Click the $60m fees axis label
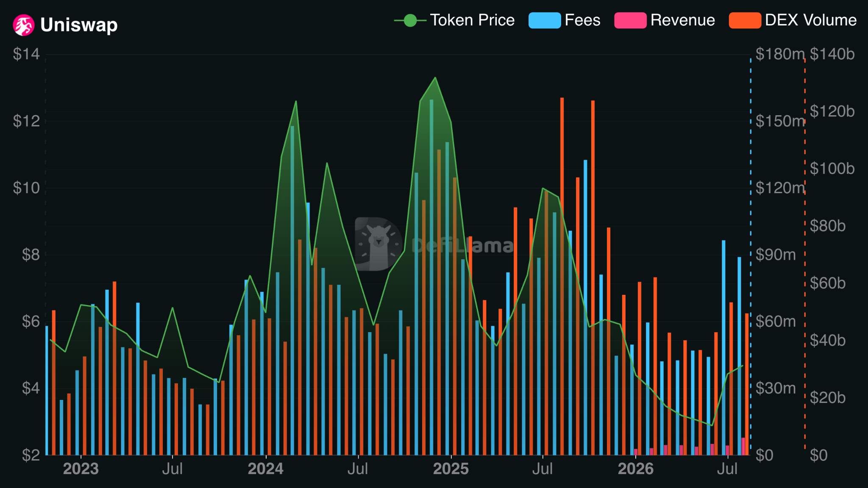The height and width of the screenshot is (488, 868). point(776,322)
